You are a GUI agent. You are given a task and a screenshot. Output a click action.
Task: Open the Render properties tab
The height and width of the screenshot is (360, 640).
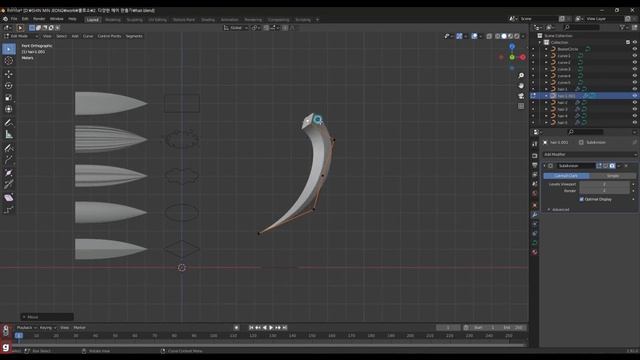pyautogui.click(x=535, y=156)
